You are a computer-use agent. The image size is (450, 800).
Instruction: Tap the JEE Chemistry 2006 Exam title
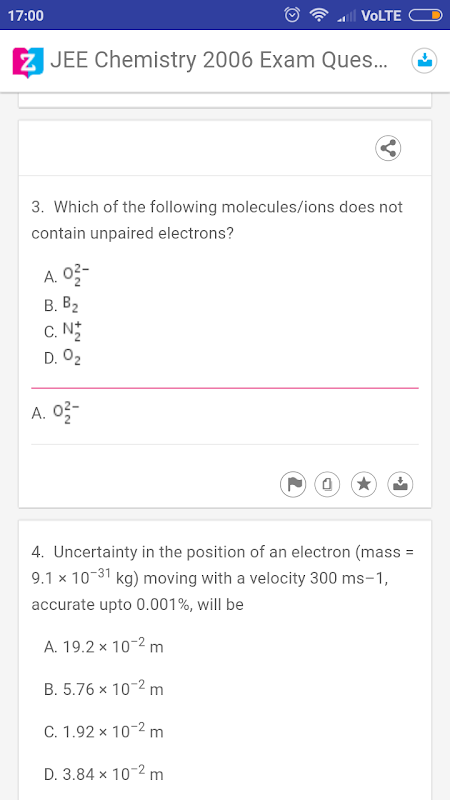[219, 61]
